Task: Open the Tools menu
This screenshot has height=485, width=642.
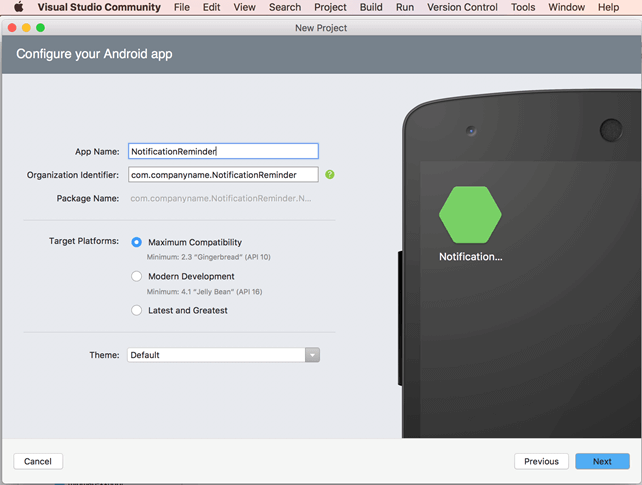Action: coord(523,7)
